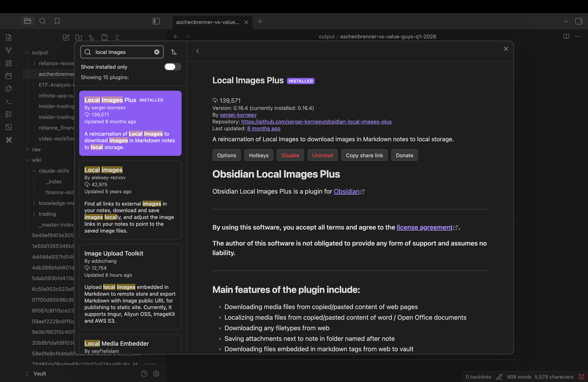Open daily note calendar icon
The image size is (588, 382).
click(x=9, y=76)
